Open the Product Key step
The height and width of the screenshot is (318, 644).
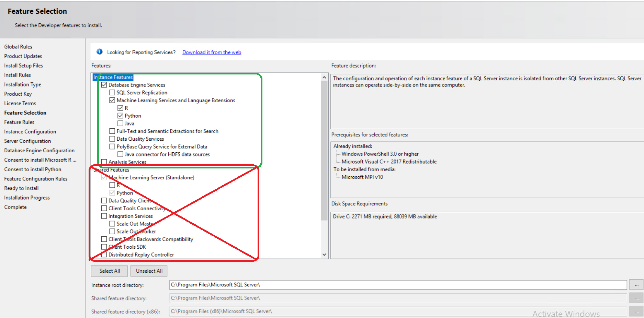[18, 94]
